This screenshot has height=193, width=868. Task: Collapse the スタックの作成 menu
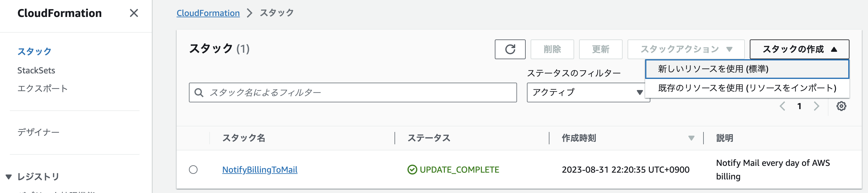(x=799, y=49)
